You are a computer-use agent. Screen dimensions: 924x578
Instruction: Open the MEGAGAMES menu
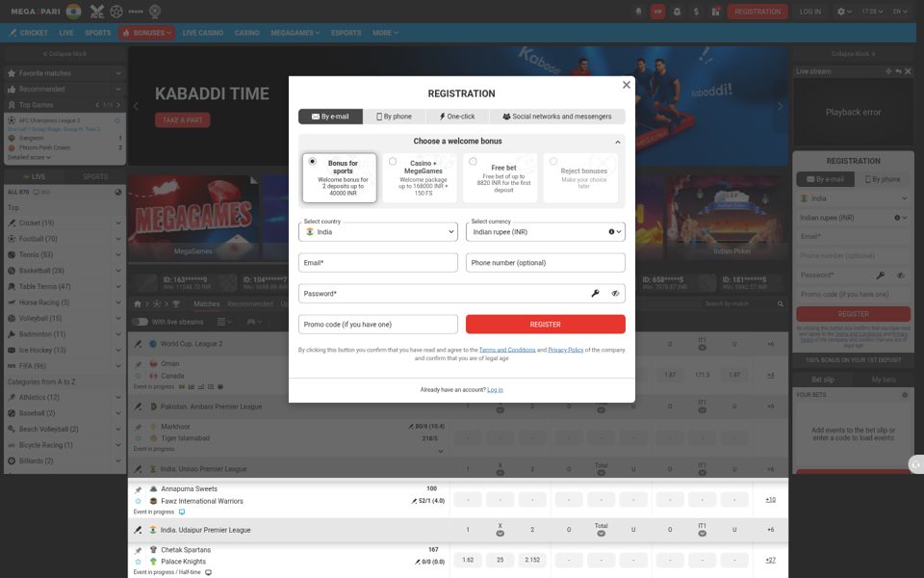pyautogui.click(x=295, y=33)
